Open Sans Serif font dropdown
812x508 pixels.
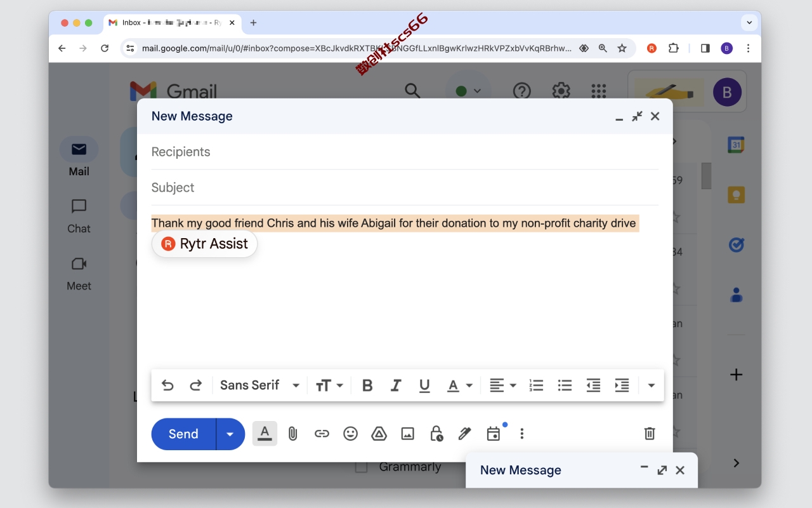click(260, 385)
